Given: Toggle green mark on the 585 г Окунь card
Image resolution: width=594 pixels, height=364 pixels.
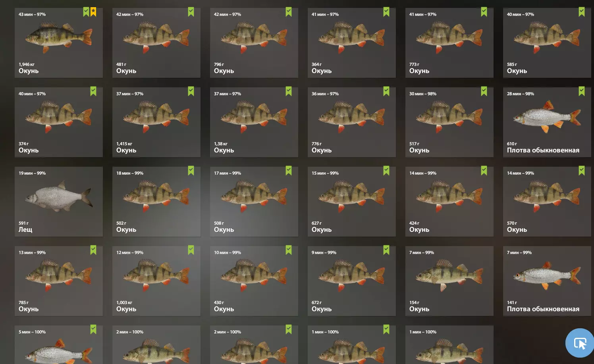Looking at the screenshot, I should click(582, 12).
